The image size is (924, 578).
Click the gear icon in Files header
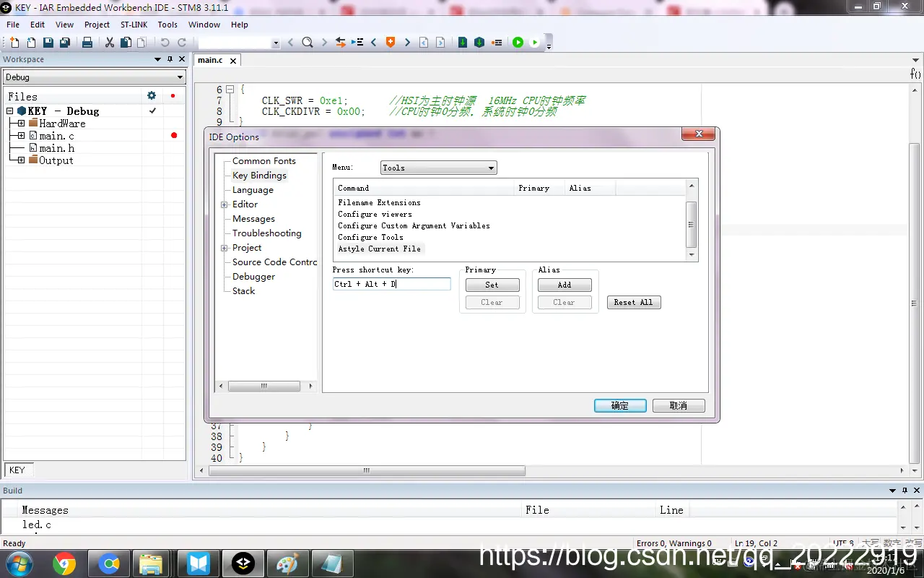click(152, 95)
